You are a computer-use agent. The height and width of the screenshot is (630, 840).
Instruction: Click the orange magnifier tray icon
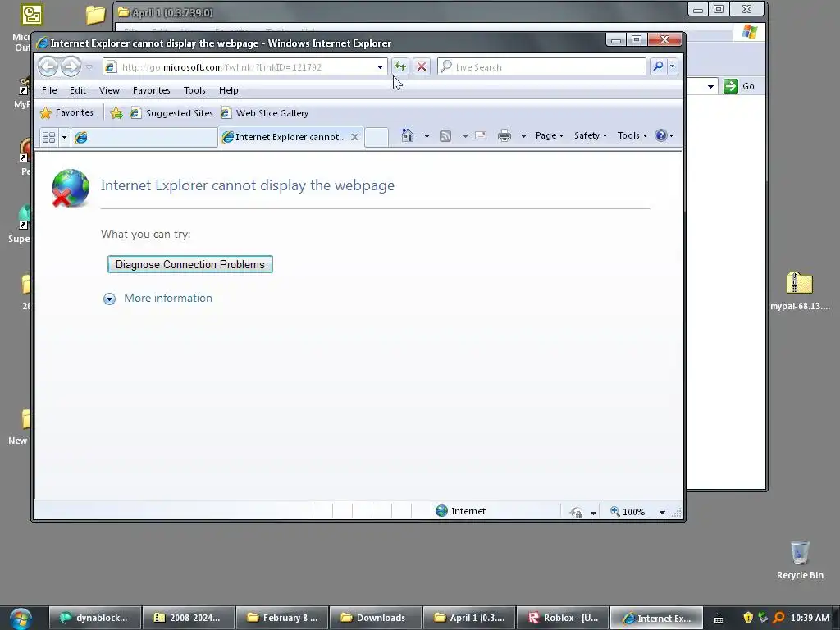coord(779,618)
